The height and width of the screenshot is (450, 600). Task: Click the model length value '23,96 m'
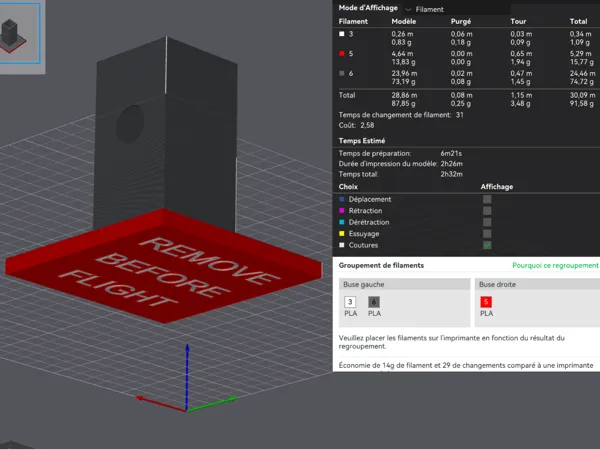click(x=404, y=73)
